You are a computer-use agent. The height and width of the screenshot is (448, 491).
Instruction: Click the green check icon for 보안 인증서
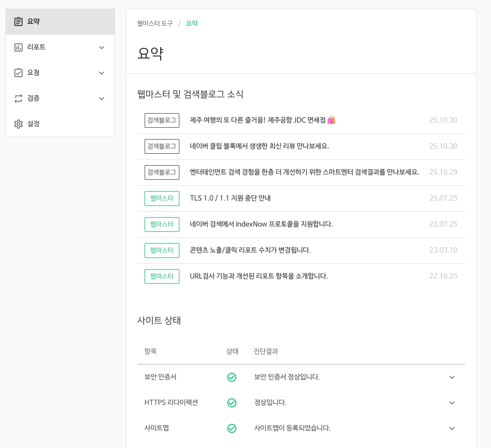tap(232, 377)
